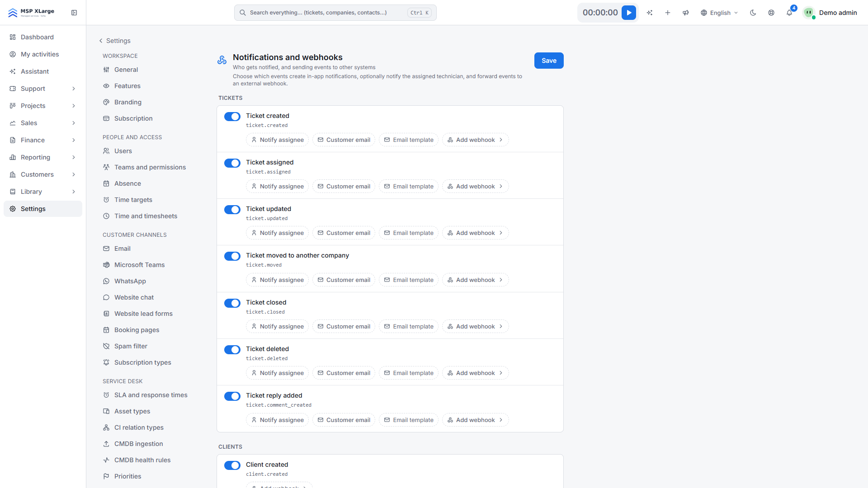Focus the Search everything field

click(x=335, y=13)
